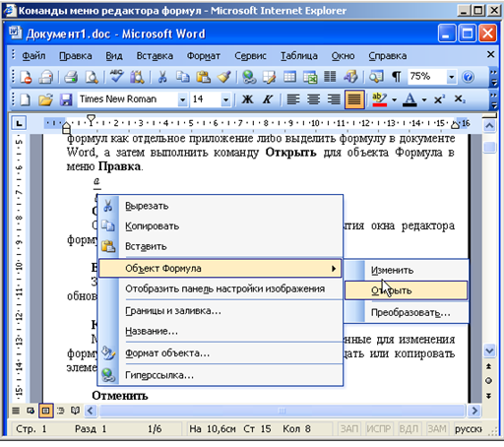Open the Сервис menu
This screenshot has height=447, width=504.
[x=250, y=56]
